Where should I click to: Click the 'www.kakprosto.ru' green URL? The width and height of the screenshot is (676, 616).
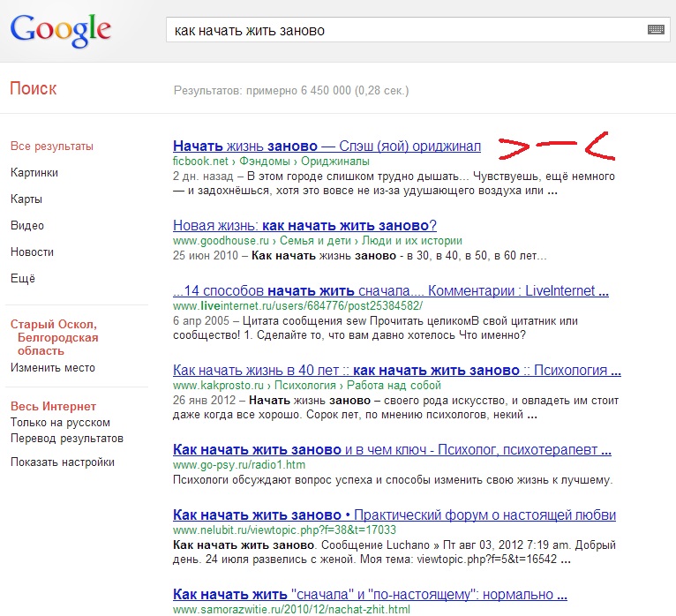[218, 386]
